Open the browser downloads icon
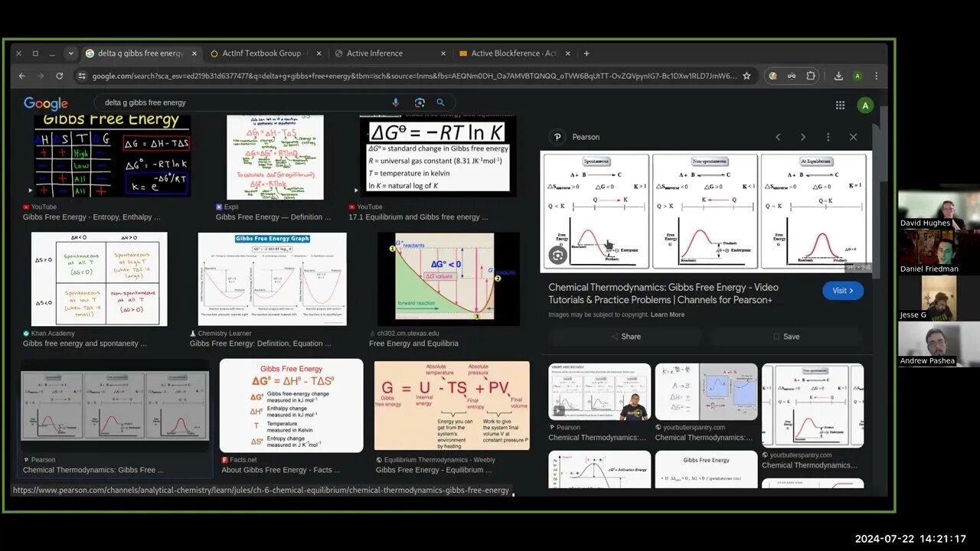 point(838,76)
